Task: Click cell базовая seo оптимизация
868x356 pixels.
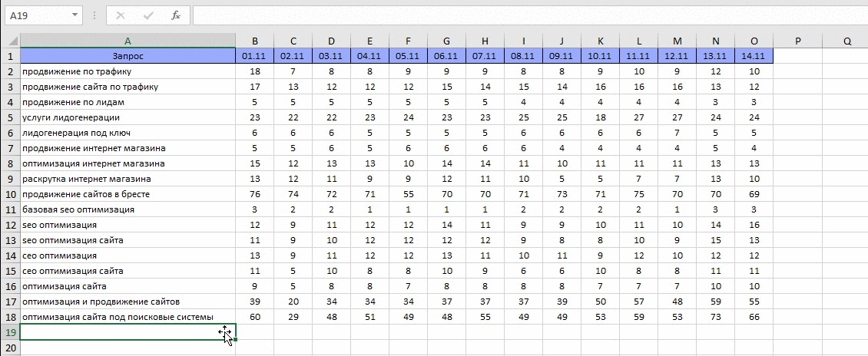Action: coord(128,209)
